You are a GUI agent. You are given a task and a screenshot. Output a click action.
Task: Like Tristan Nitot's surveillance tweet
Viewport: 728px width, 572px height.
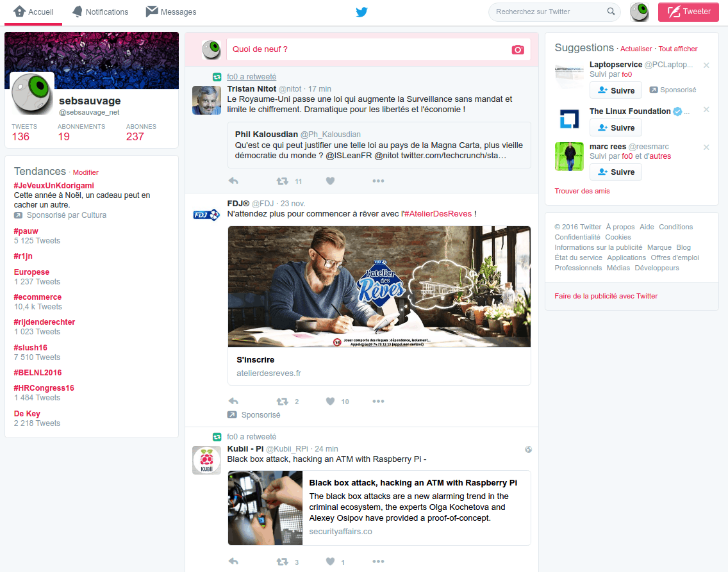point(330,181)
